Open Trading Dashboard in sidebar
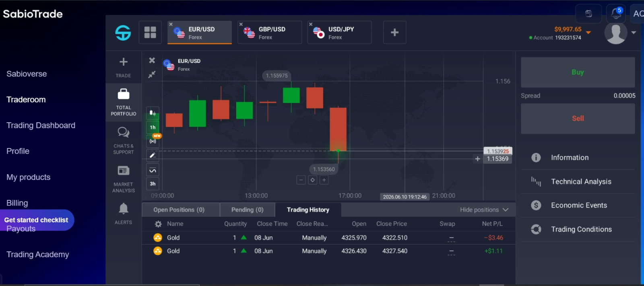Image resolution: width=644 pixels, height=286 pixels. coord(41,126)
